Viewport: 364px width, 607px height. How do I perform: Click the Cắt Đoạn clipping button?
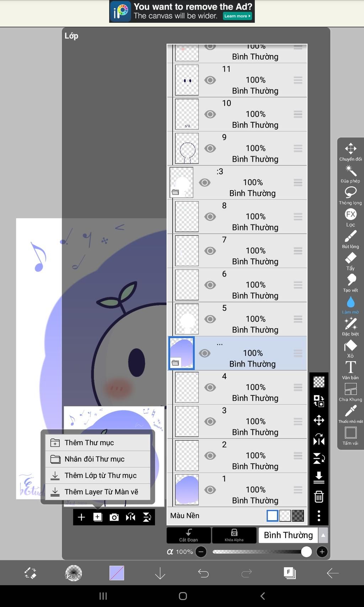click(x=189, y=535)
